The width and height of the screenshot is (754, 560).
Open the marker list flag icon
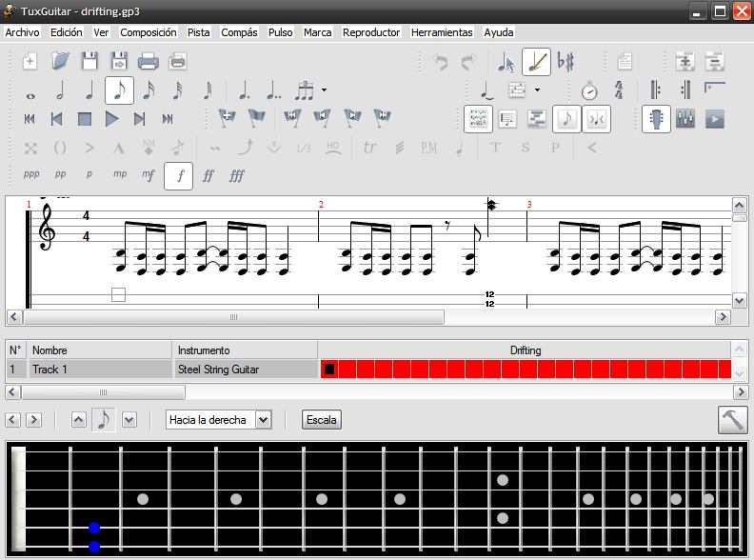(256, 117)
